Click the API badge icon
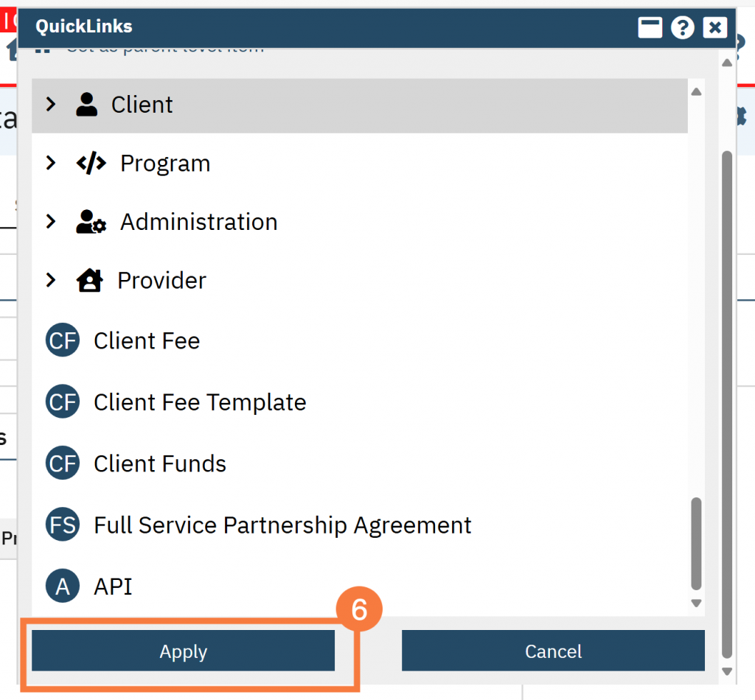 click(x=63, y=587)
